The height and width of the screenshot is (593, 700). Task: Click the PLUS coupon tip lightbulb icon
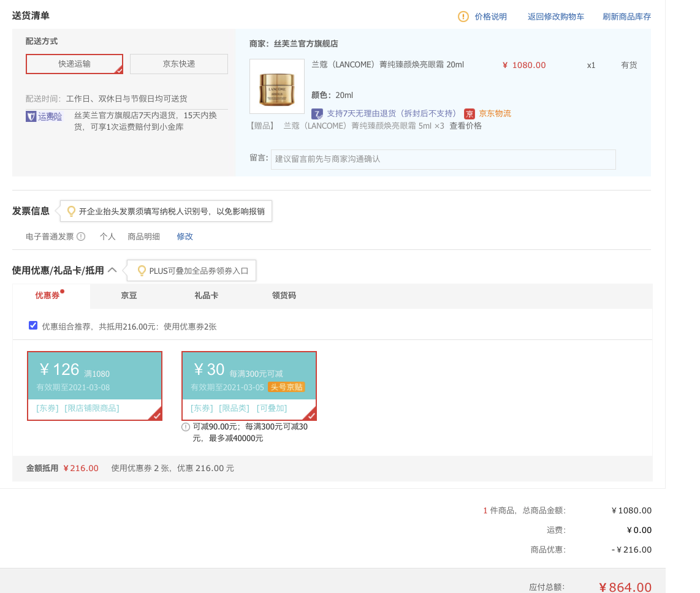click(x=142, y=270)
